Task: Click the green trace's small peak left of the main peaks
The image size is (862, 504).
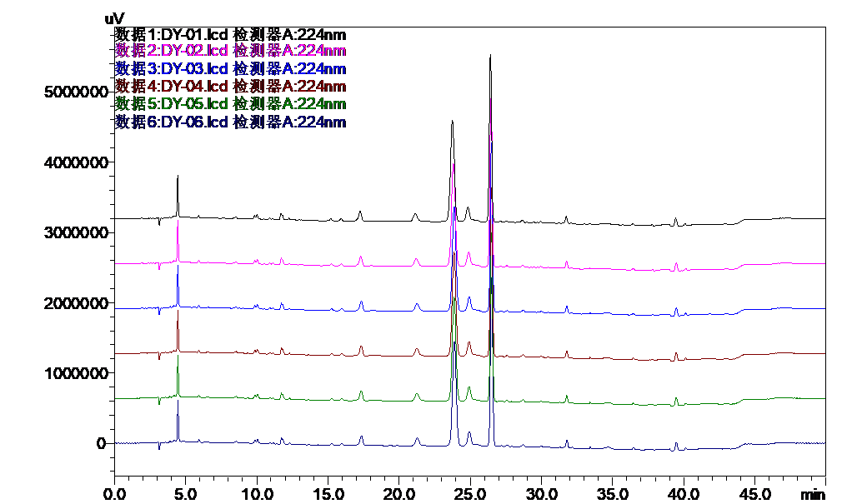Action: (416, 394)
